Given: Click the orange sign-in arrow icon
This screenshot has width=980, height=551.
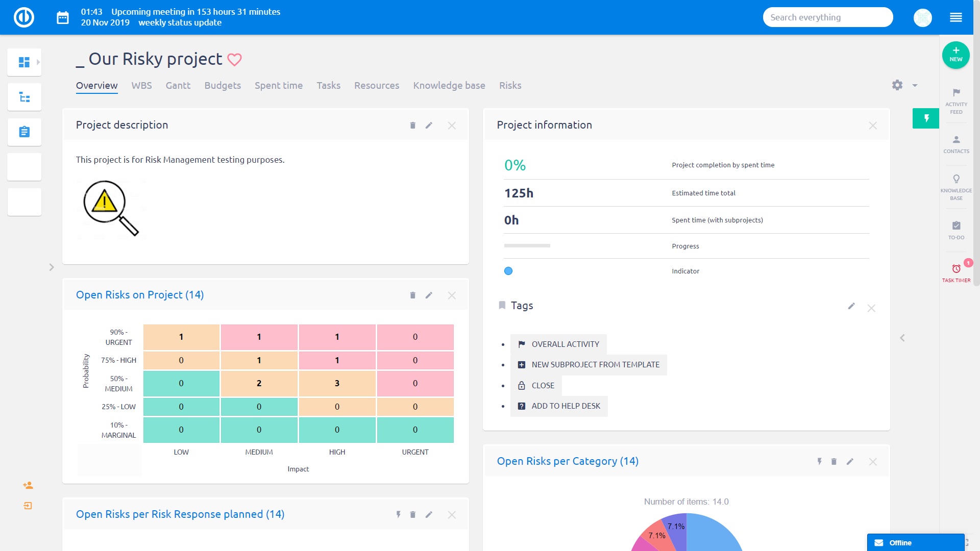Looking at the screenshot, I should pos(28,506).
